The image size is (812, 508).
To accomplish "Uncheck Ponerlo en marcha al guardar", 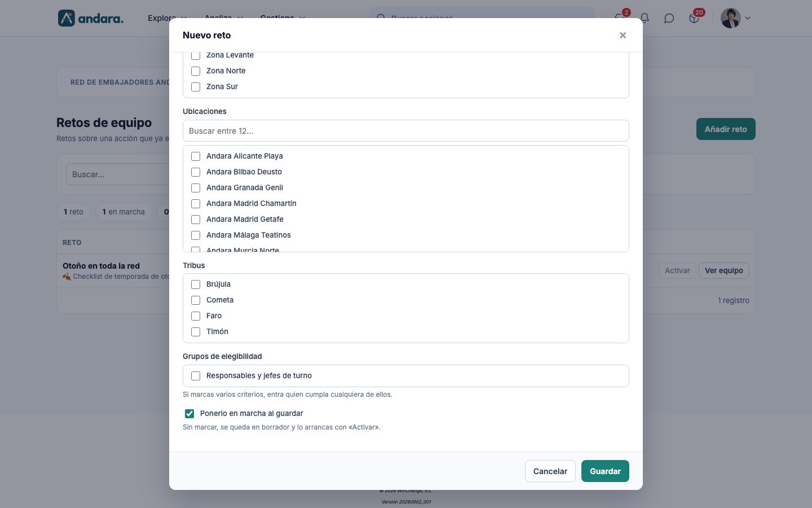I will [x=189, y=414].
